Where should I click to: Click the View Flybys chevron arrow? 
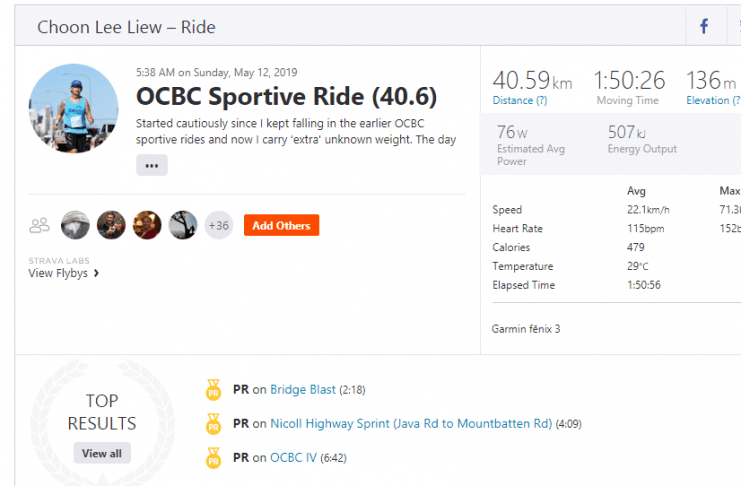pyautogui.click(x=96, y=273)
